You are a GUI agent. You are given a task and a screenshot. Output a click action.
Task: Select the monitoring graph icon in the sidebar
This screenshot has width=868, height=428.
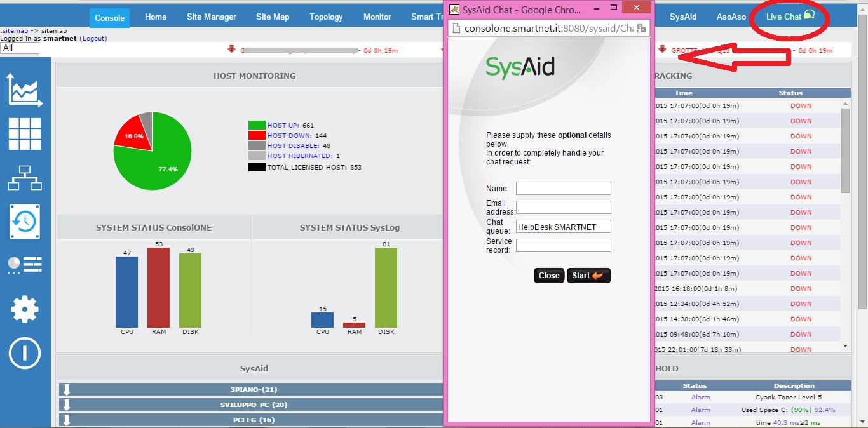pos(25,90)
